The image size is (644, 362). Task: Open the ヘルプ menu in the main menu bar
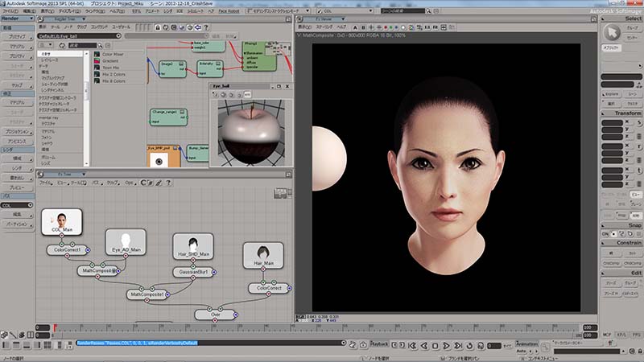[x=117, y=11]
